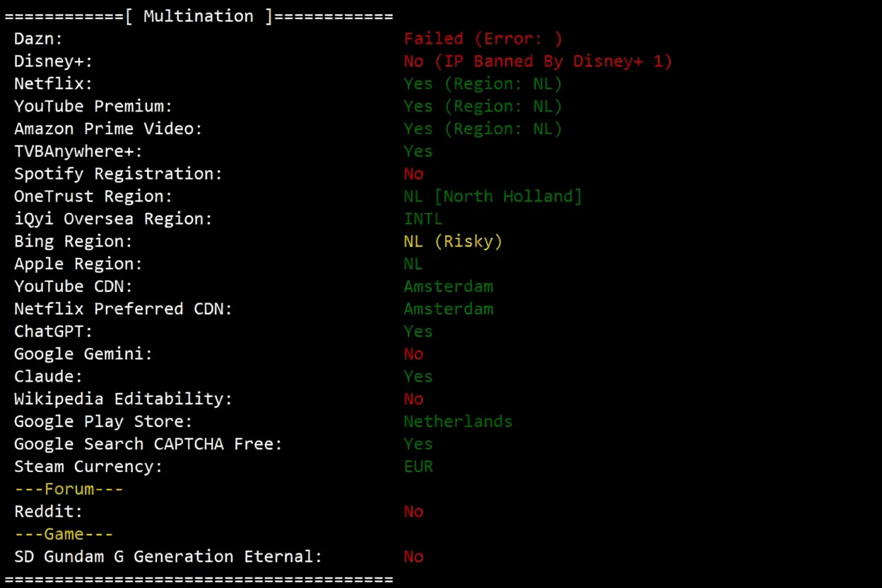Click YouTube CDN's 'Amsterdam' value
882x588 pixels.
tap(449, 288)
